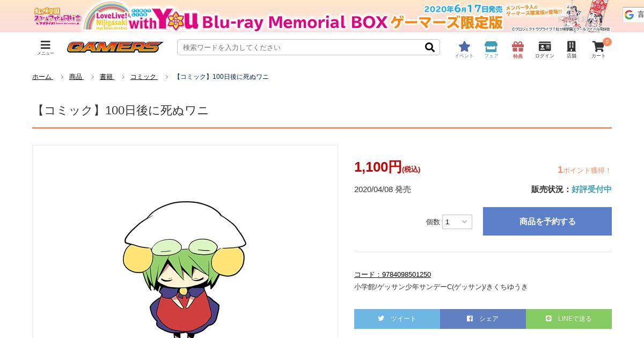This screenshot has width=644, height=338.
Task: Send via LINEで送る button
Action: (x=569, y=319)
